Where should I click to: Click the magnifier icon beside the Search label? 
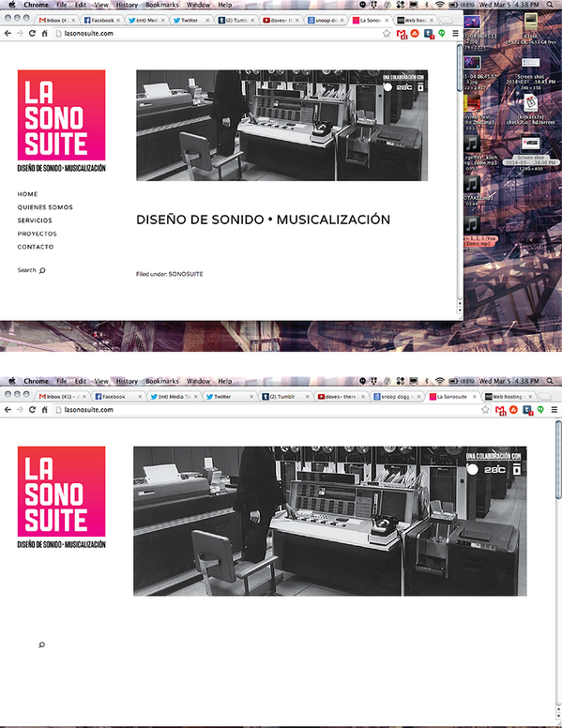pyautogui.click(x=42, y=270)
